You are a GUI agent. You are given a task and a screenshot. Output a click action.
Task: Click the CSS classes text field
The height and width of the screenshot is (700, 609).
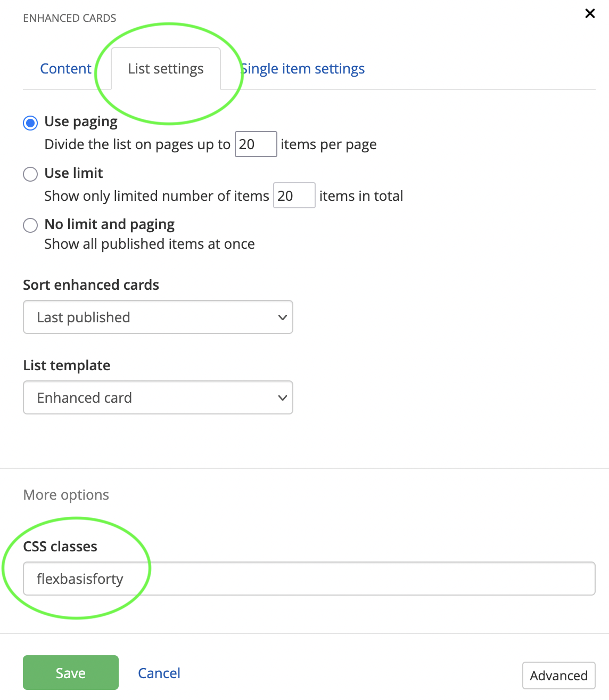[x=309, y=579]
